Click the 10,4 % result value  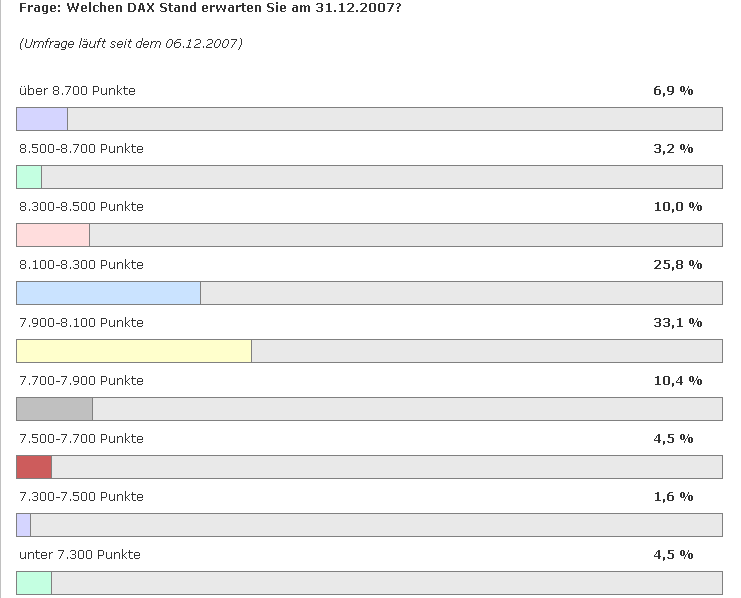click(x=677, y=381)
